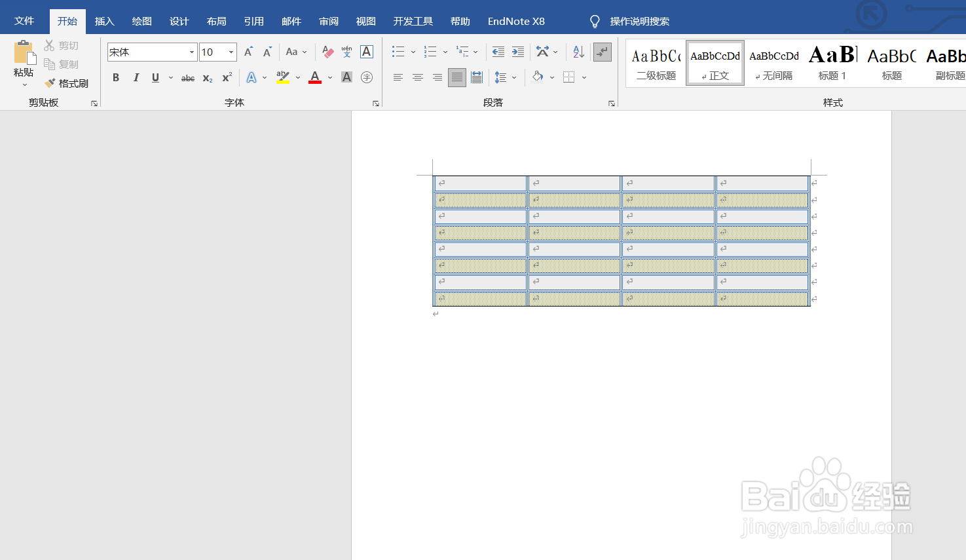Open the 邮件 ribbon tab
The width and height of the screenshot is (966, 560).
point(291,20)
